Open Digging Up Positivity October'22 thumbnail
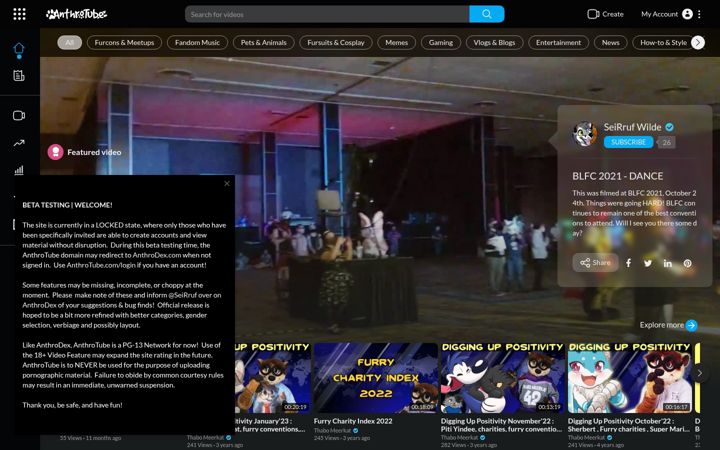The width and height of the screenshot is (720, 450). 630,378
